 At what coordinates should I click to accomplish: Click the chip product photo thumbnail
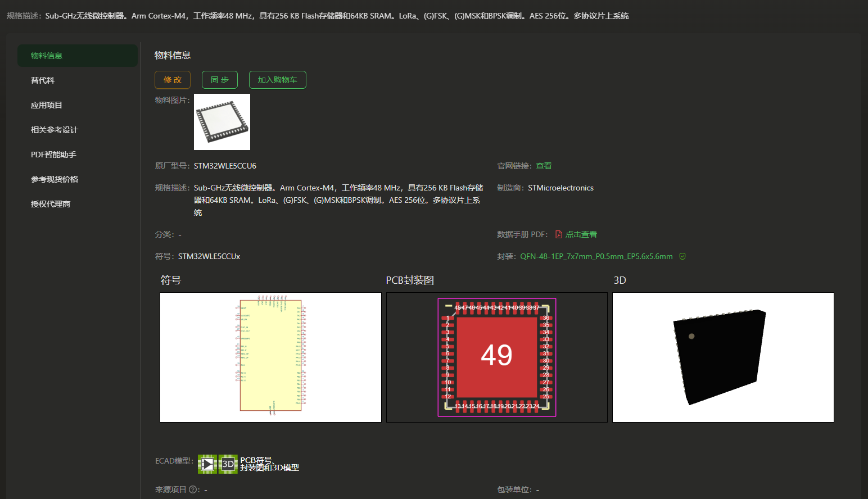[222, 122]
